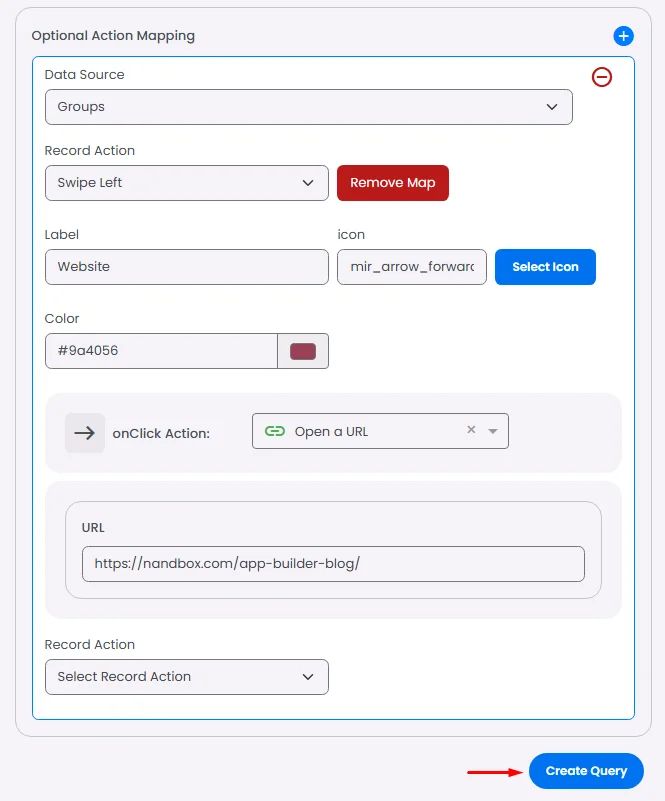Click the color hex code field
Viewport: 665px width, 801px height.
161,351
